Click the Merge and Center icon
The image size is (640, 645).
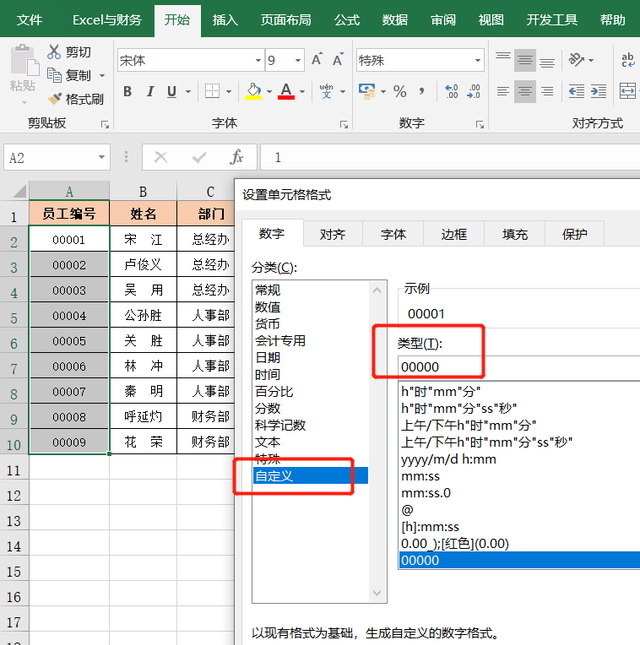(x=628, y=91)
